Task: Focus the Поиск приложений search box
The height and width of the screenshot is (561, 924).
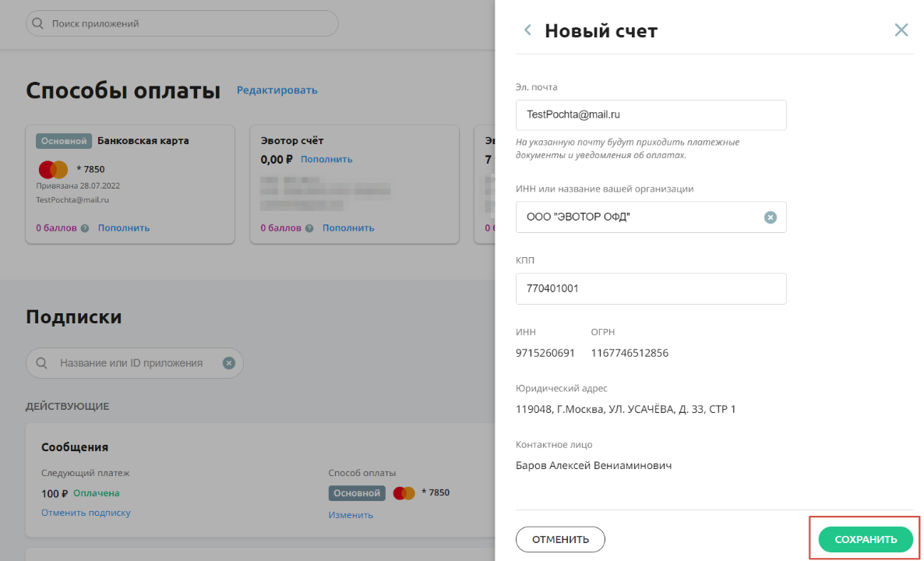Action: (182, 23)
